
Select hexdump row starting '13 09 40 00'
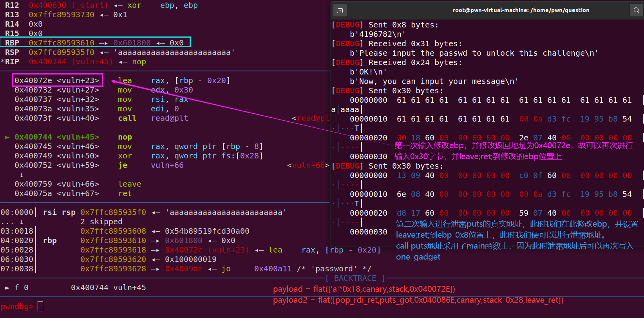pos(491,175)
